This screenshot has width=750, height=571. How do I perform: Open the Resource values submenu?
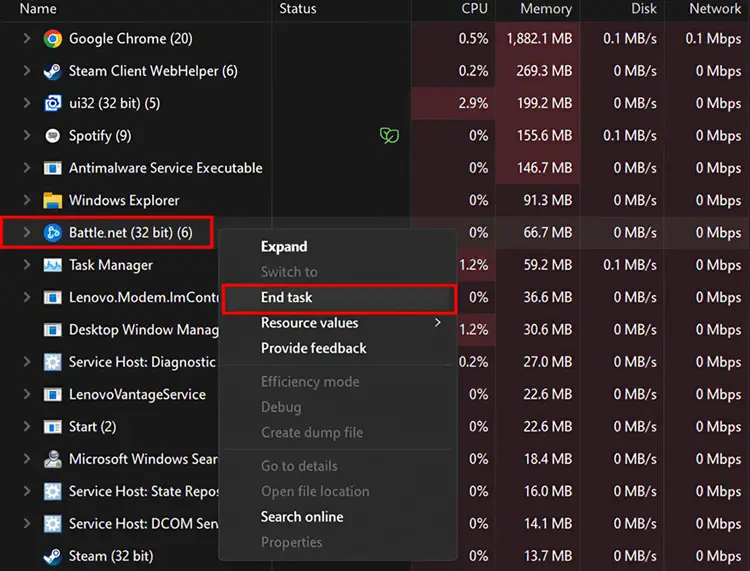[338, 323]
